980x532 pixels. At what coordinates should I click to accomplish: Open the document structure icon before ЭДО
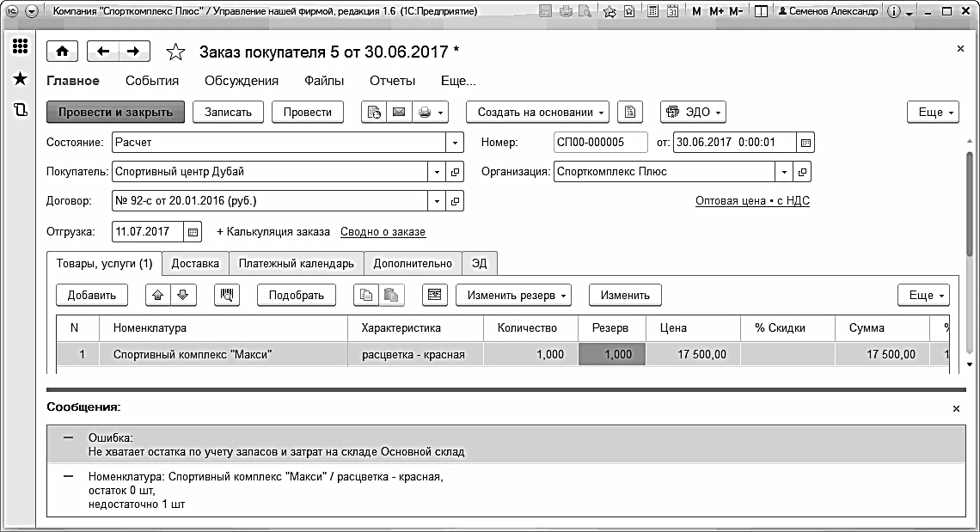(x=630, y=113)
